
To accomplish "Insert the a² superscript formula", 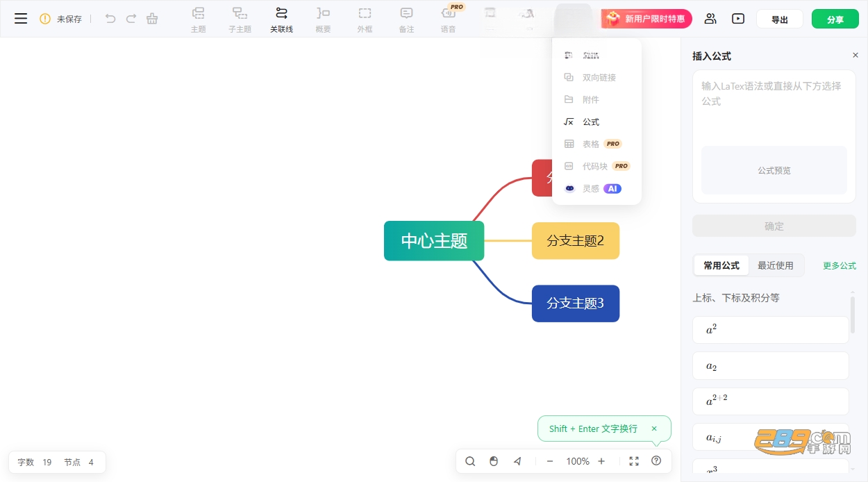I will coord(771,330).
